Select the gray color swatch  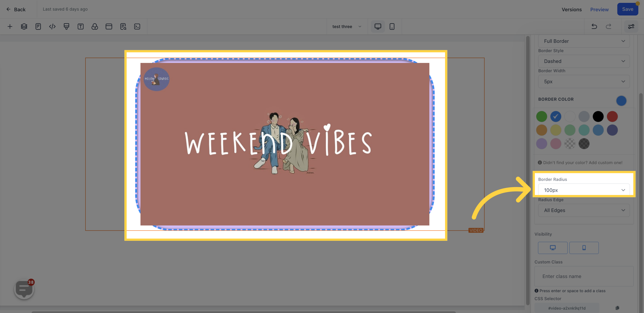(584, 116)
